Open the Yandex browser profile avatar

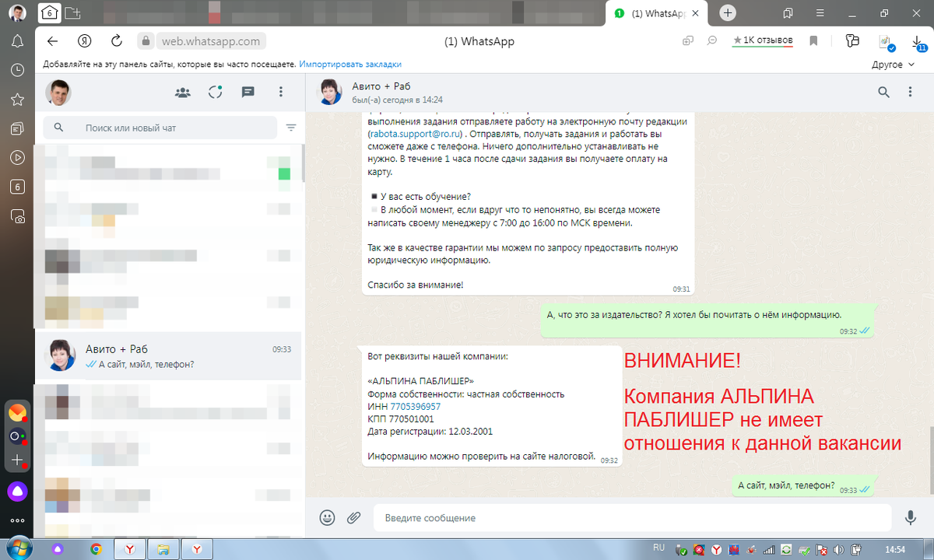click(x=17, y=13)
